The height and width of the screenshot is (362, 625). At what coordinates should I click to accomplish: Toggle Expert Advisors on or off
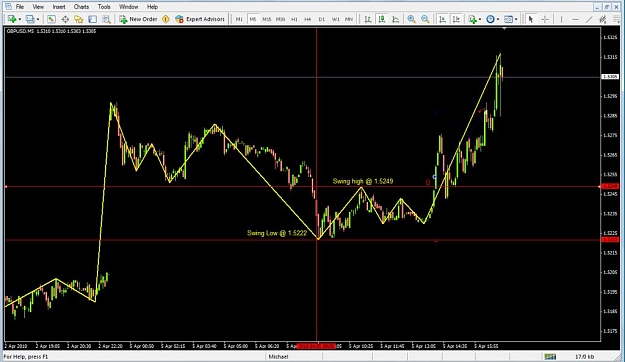coord(200,19)
